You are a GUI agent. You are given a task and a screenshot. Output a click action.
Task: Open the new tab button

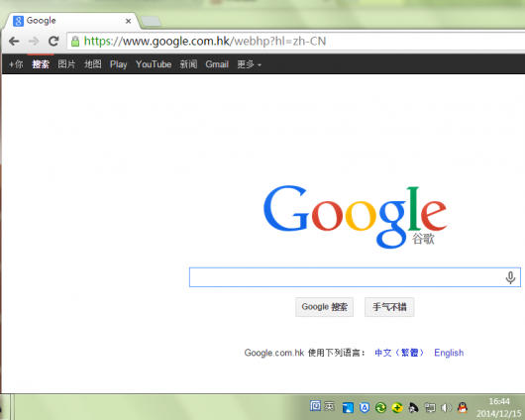coord(151,22)
